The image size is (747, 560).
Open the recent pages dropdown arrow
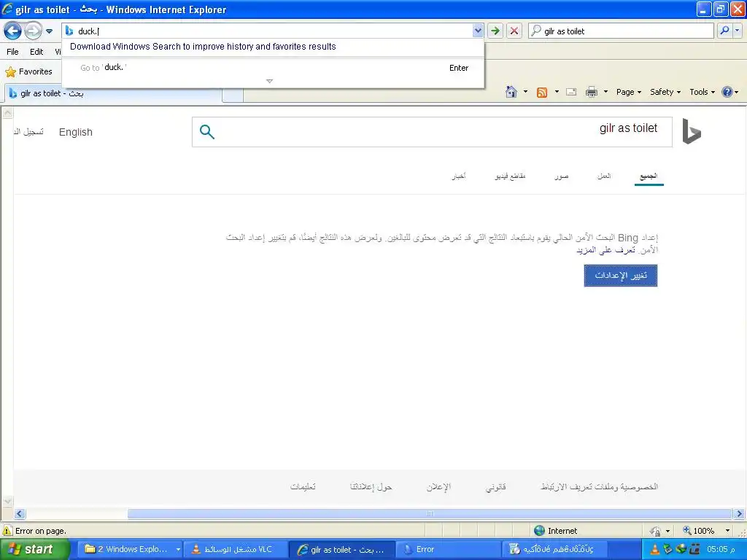point(49,31)
